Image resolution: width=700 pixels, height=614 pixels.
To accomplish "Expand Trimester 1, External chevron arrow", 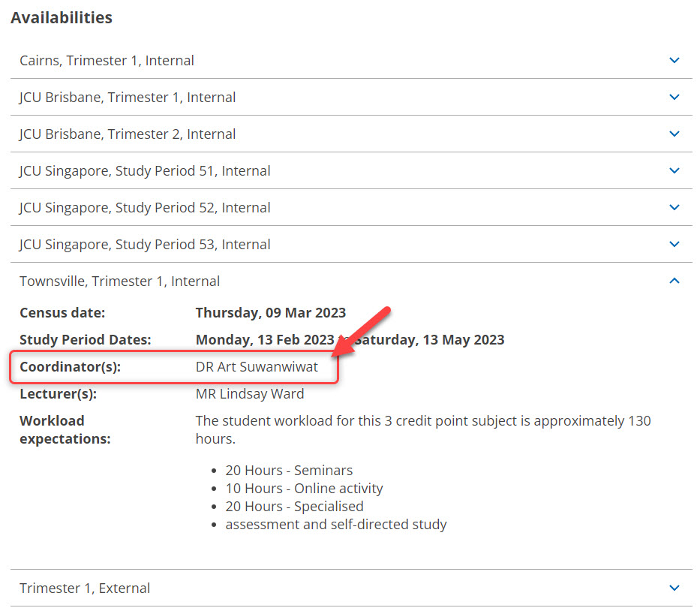I will [x=674, y=588].
